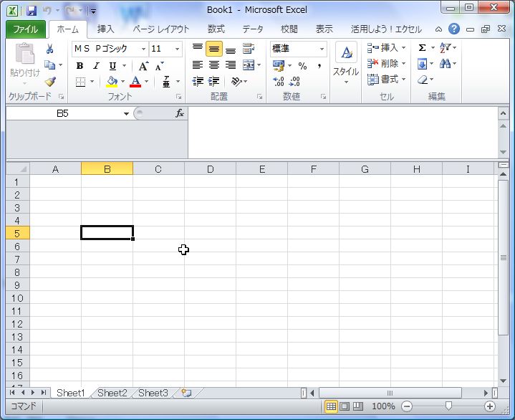Image resolution: width=515 pixels, height=420 pixels.
Task: Select the Format Painter brush icon
Action: [50, 81]
